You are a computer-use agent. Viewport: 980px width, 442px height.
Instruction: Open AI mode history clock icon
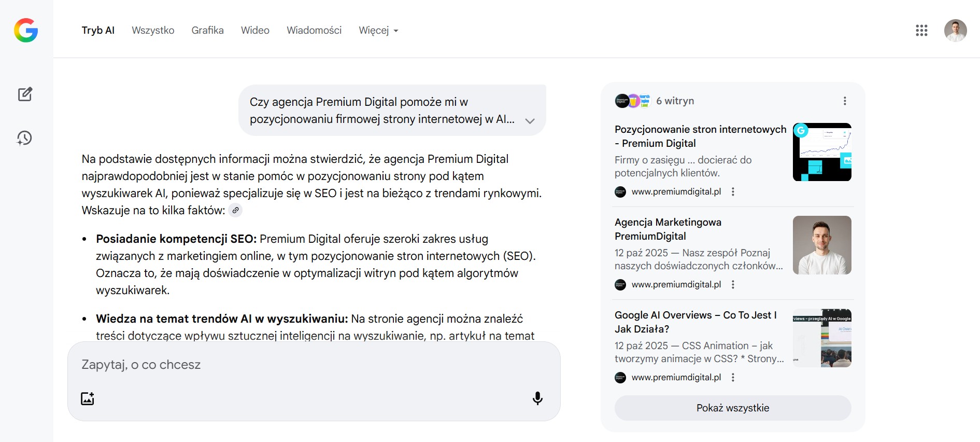pos(25,138)
